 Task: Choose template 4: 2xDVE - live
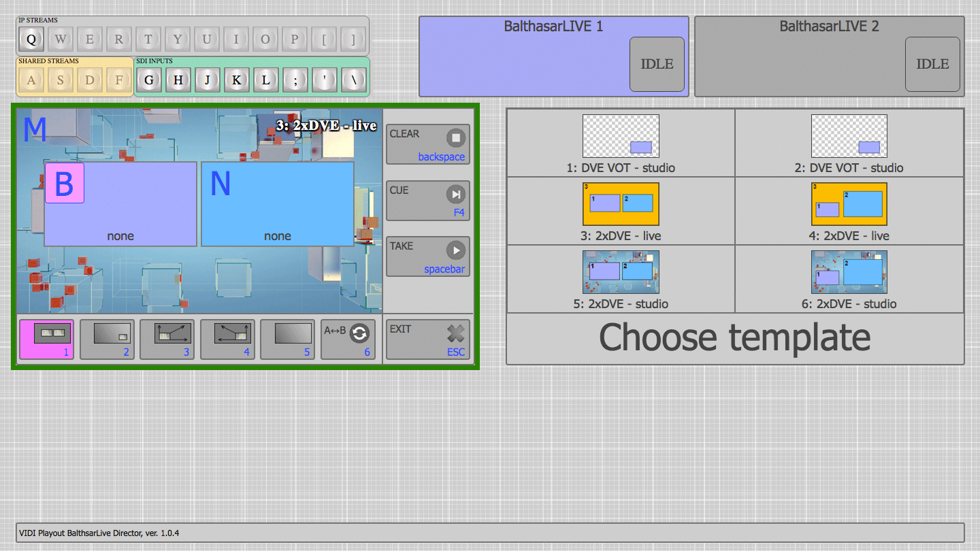tap(849, 211)
